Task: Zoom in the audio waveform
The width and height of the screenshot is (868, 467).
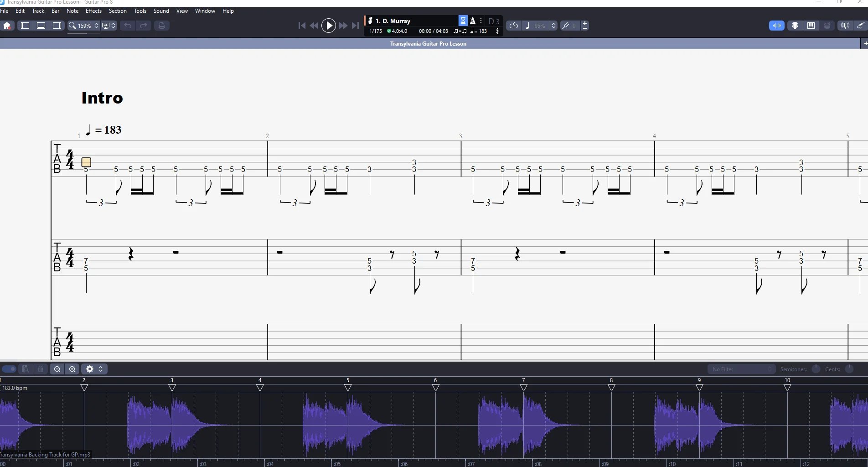Action: [x=72, y=369]
